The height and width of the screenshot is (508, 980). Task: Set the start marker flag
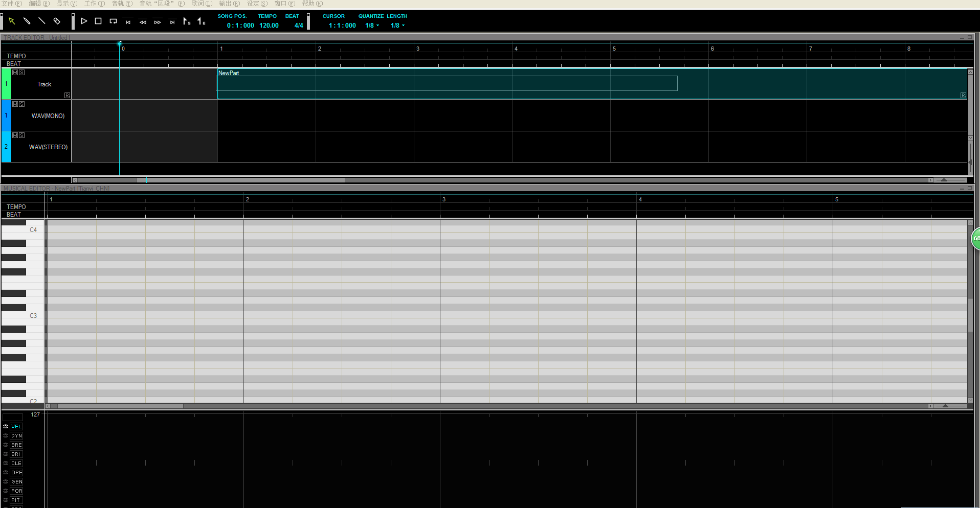click(x=187, y=21)
